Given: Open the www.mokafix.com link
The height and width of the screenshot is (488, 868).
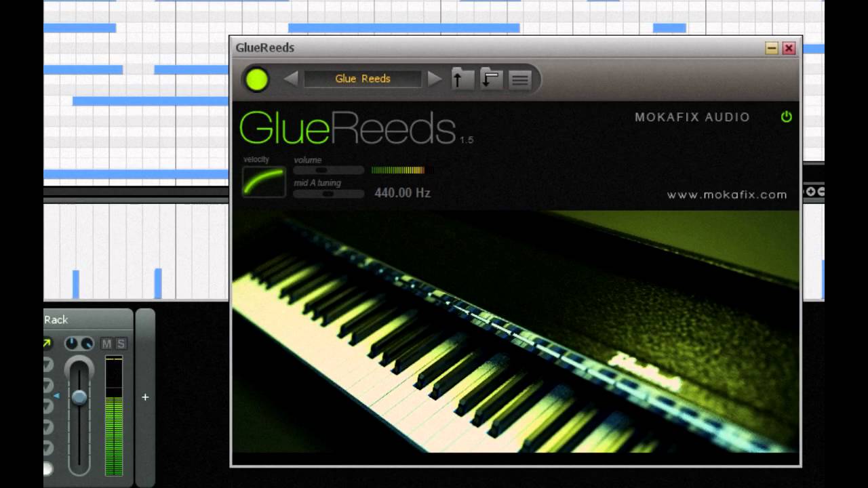Looking at the screenshot, I should [727, 195].
